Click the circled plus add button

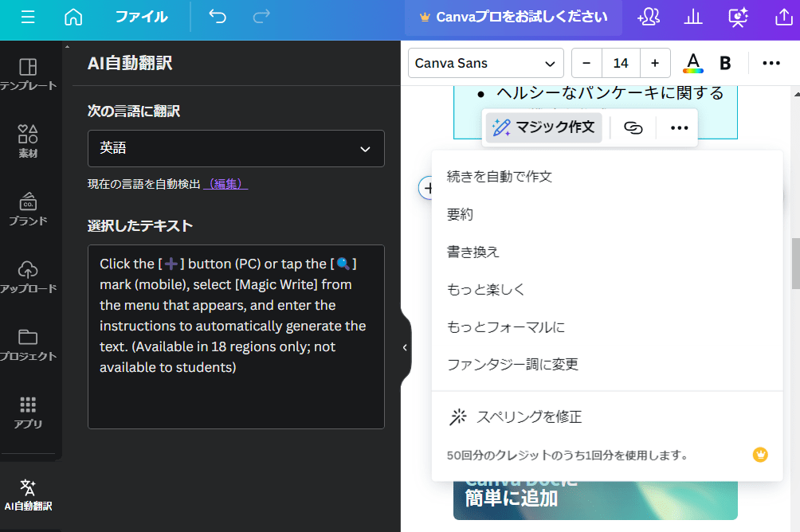(425, 188)
